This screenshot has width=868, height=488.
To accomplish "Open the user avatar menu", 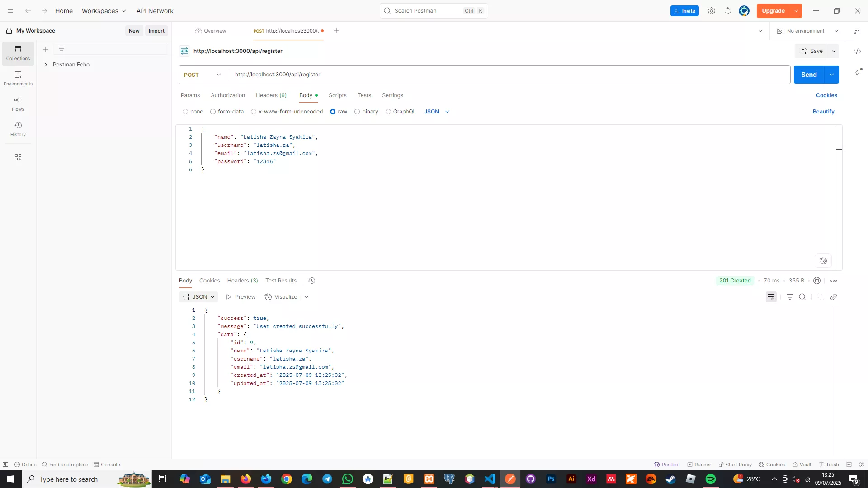I will [744, 11].
